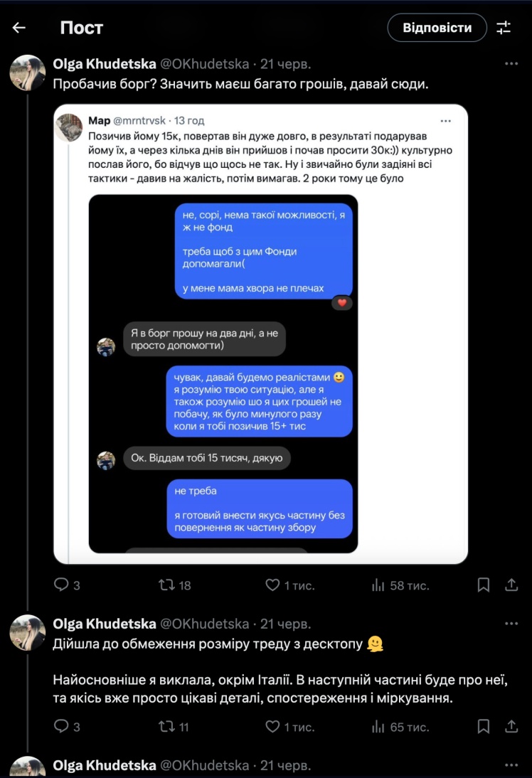Share the second post
This screenshot has height=778, width=532.
tap(511, 727)
